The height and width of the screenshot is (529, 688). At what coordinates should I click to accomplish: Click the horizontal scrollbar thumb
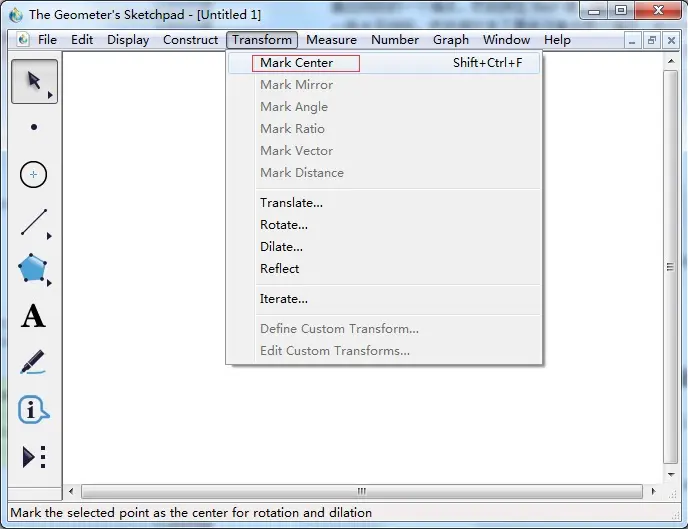(x=362, y=491)
